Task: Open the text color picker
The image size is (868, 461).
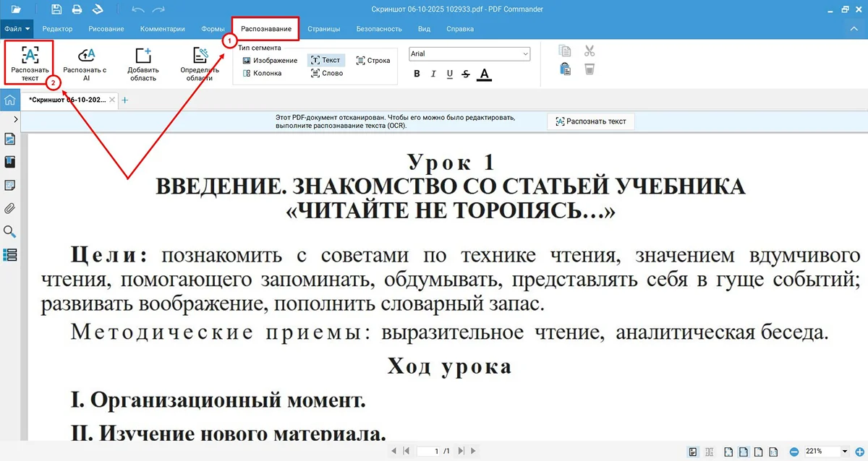Action: tap(484, 74)
